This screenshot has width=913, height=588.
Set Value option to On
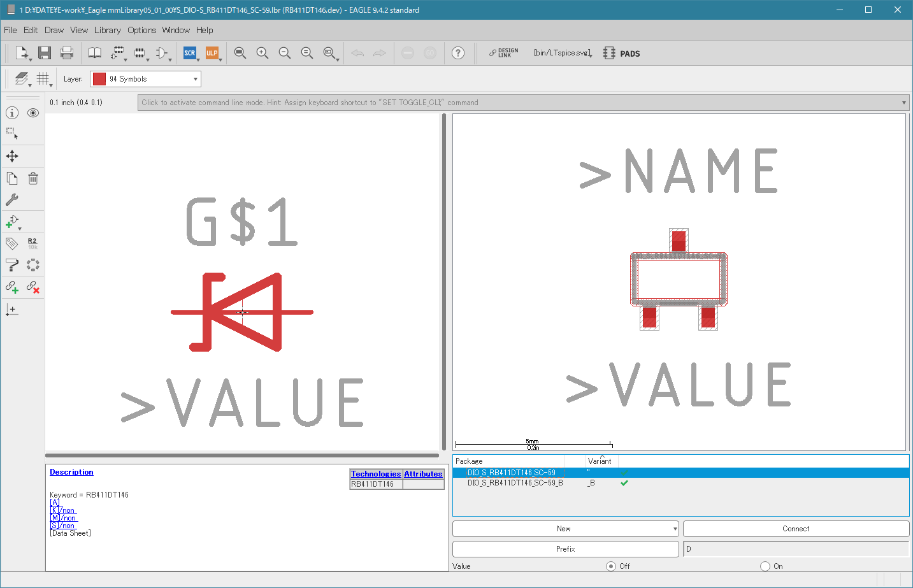765,566
